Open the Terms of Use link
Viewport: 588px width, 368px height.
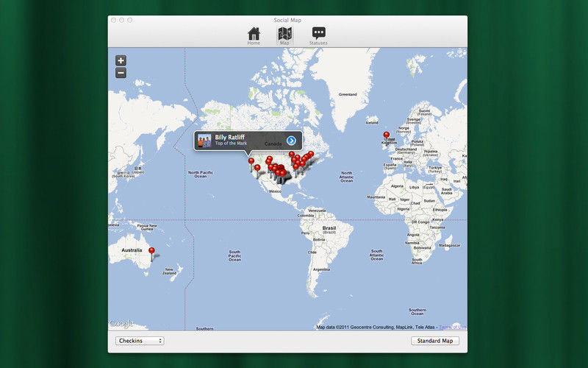tap(452, 327)
